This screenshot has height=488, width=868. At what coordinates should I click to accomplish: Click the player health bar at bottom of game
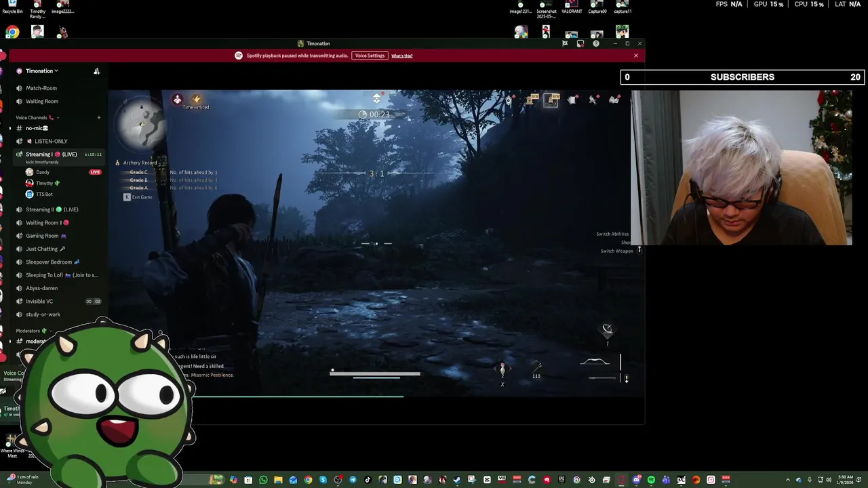point(375,373)
